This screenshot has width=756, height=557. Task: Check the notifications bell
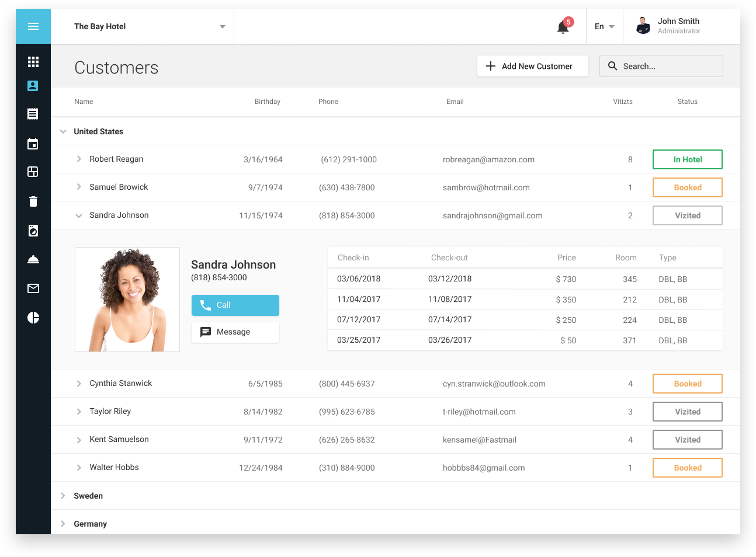563,26
